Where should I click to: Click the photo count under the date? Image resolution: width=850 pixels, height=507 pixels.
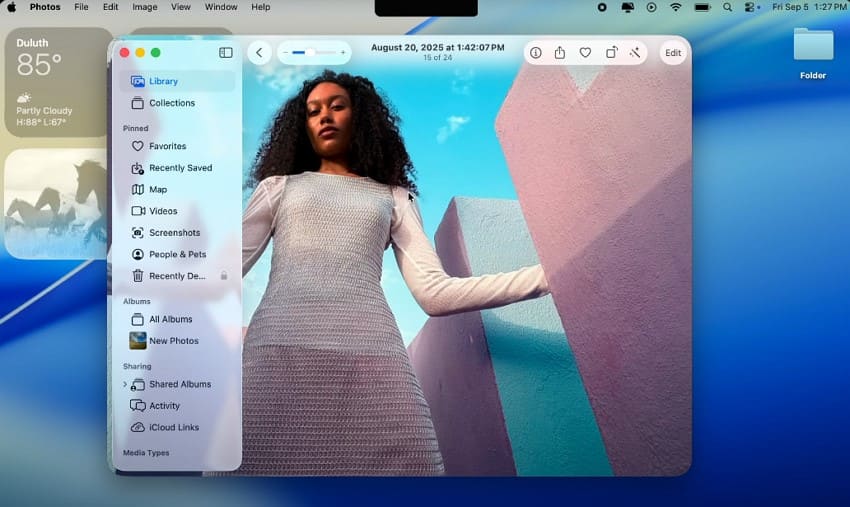[437, 57]
